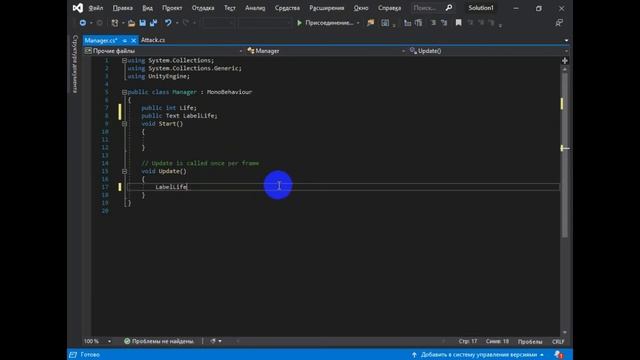Click the Undo arrow icon
The image size is (640, 360).
coord(168,23)
